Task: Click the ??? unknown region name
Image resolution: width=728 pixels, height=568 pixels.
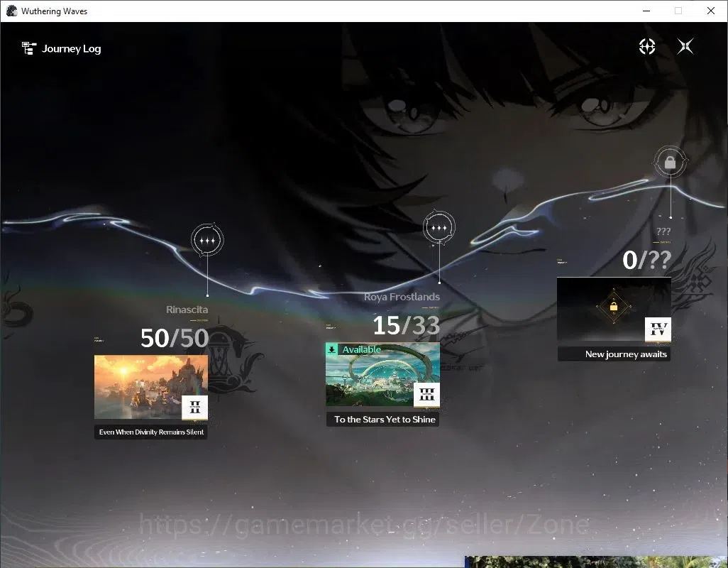Action: (663, 231)
